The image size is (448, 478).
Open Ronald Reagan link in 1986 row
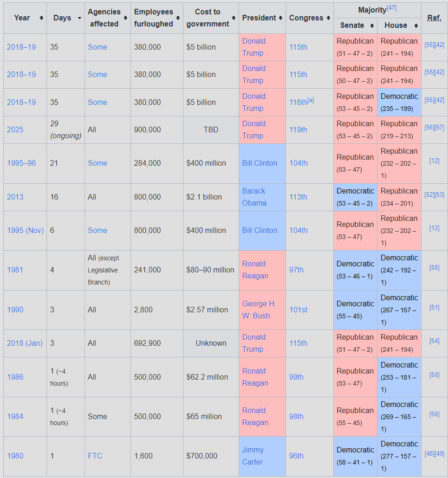255,377
